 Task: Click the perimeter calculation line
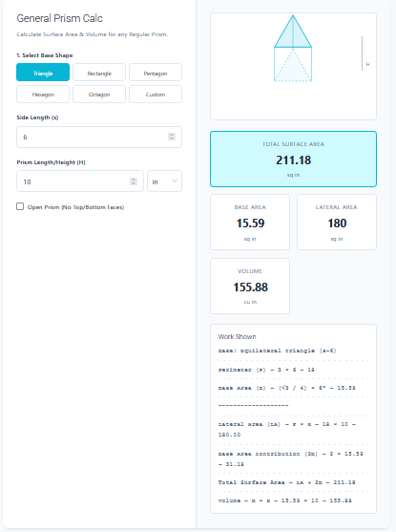pos(266,370)
